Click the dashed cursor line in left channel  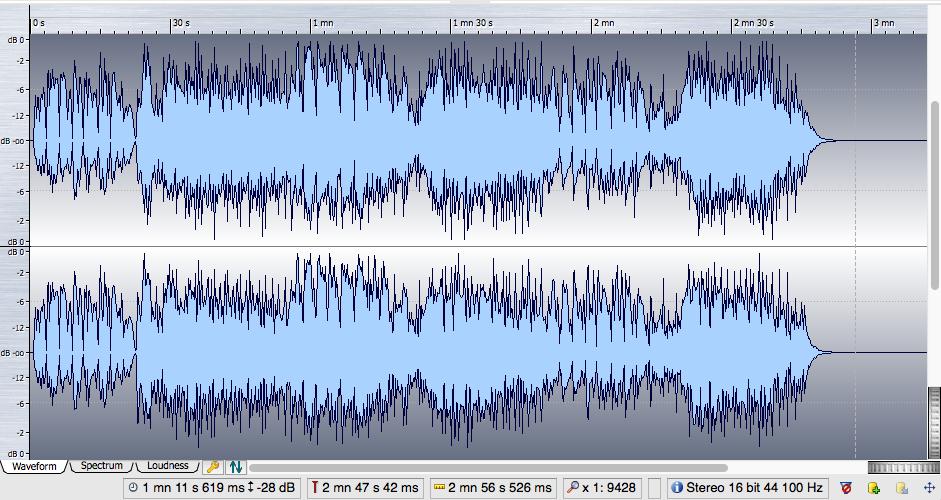(x=855, y=140)
